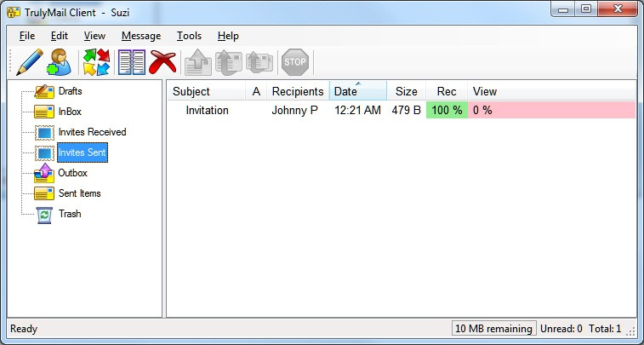Click the Invitation subject cell
The height and width of the screenshot is (345, 644).
(x=207, y=110)
